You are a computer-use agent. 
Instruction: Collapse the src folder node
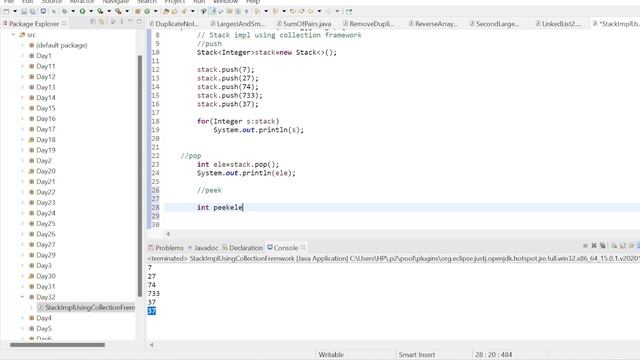13,35
